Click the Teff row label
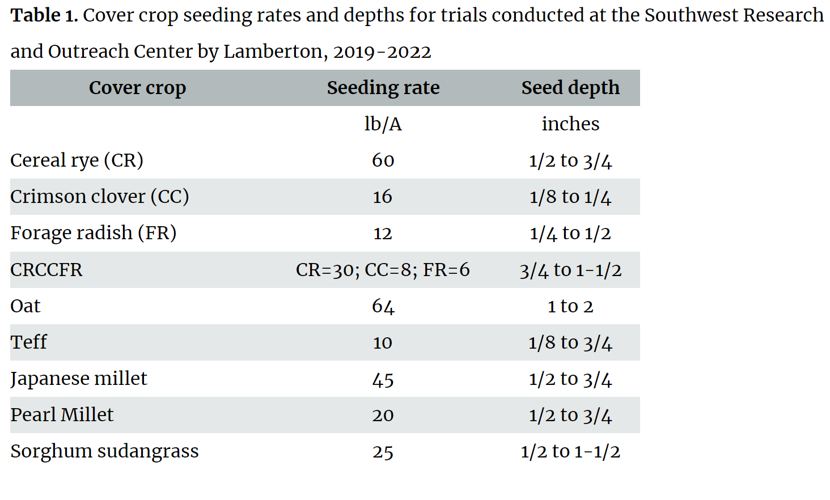Screen dimensions: 830x500 click(29, 342)
